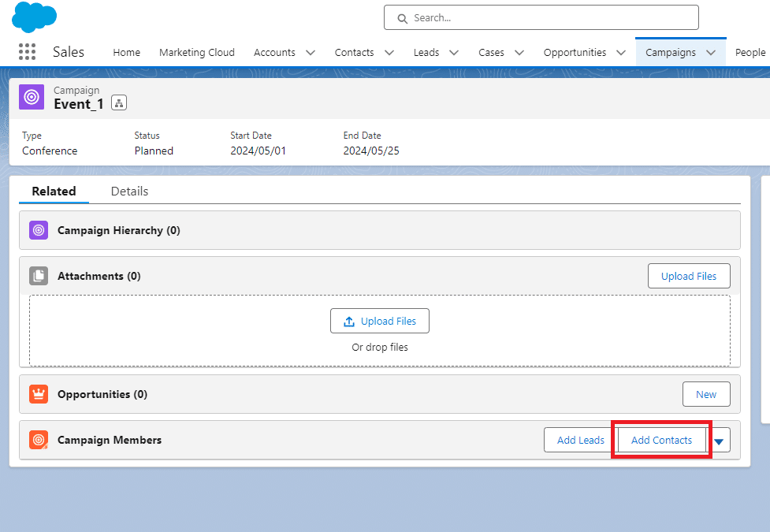
Task: Click the Status value Planned
Action: click(x=154, y=151)
